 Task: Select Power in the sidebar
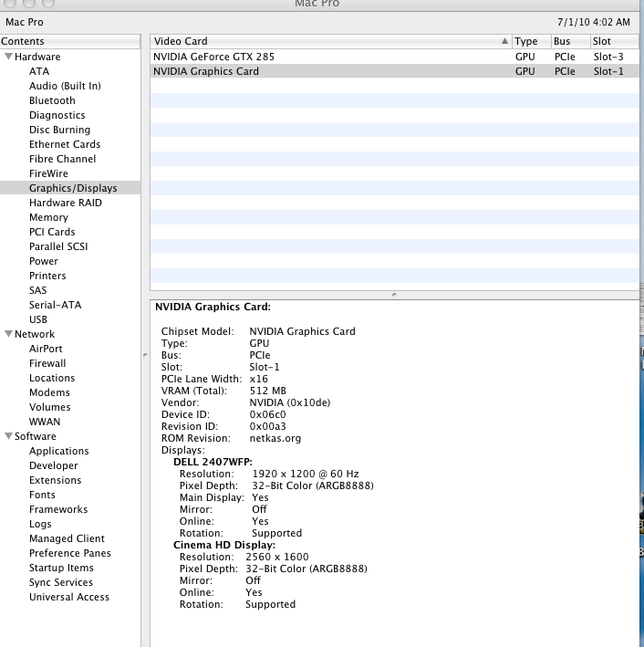pyautogui.click(x=43, y=261)
